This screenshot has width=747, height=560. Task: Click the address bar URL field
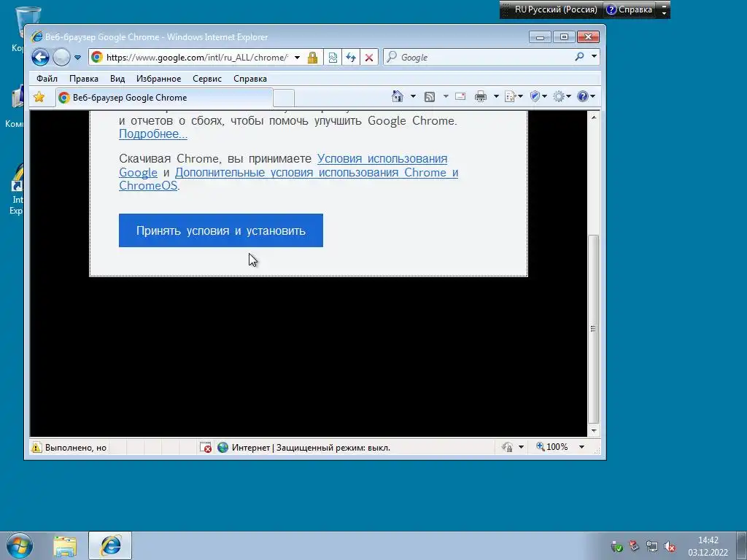197,58
